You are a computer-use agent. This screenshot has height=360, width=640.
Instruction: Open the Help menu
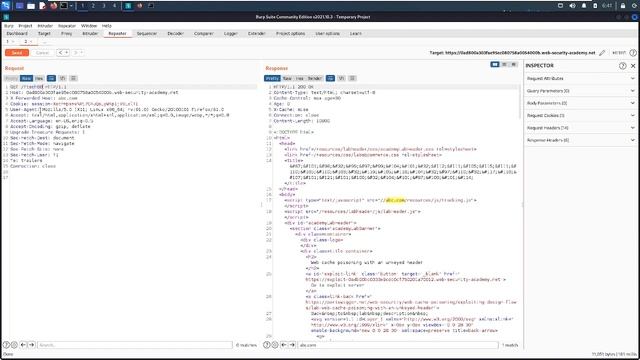coord(107,26)
